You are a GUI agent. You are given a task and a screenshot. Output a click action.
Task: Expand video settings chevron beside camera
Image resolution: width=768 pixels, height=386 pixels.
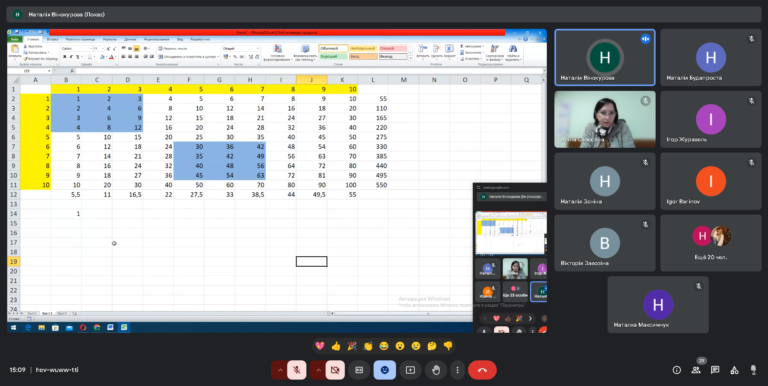click(x=318, y=370)
